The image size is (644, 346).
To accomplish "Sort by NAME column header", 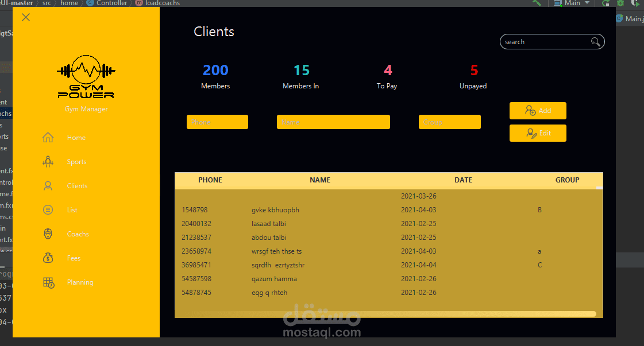I will [320, 180].
